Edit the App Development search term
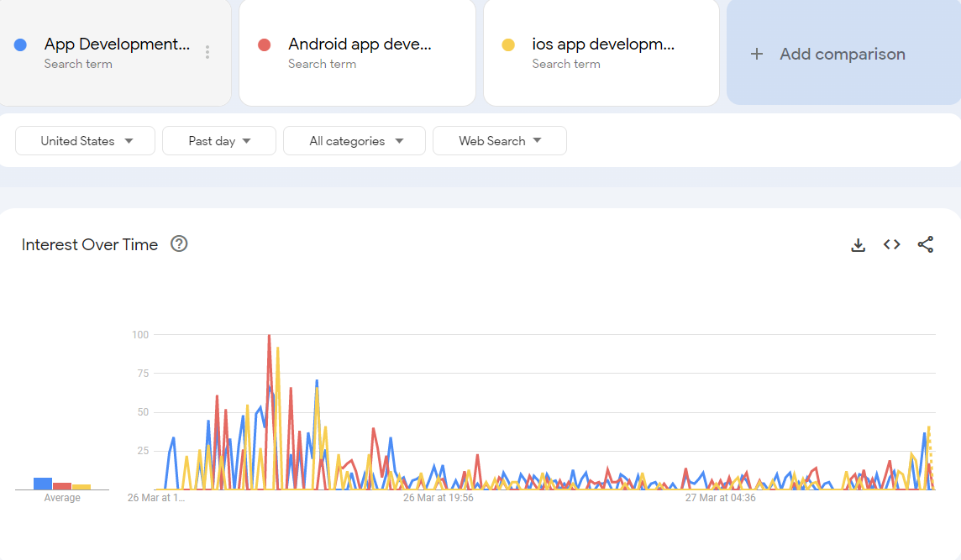961x560 pixels. [117, 44]
